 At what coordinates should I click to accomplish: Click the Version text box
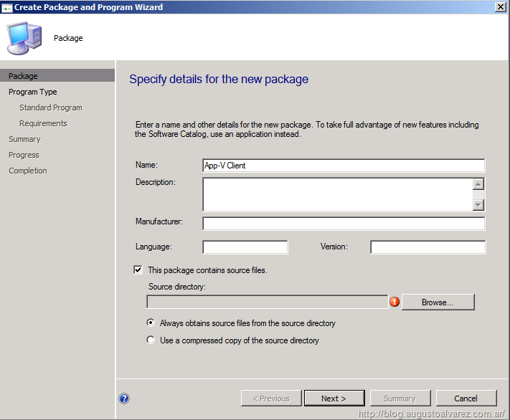pyautogui.click(x=428, y=247)
